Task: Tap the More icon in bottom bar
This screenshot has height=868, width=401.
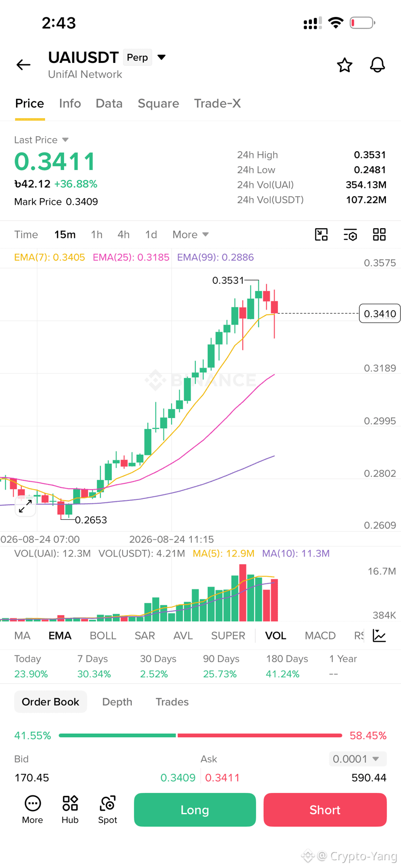Action: pos(32,809)
